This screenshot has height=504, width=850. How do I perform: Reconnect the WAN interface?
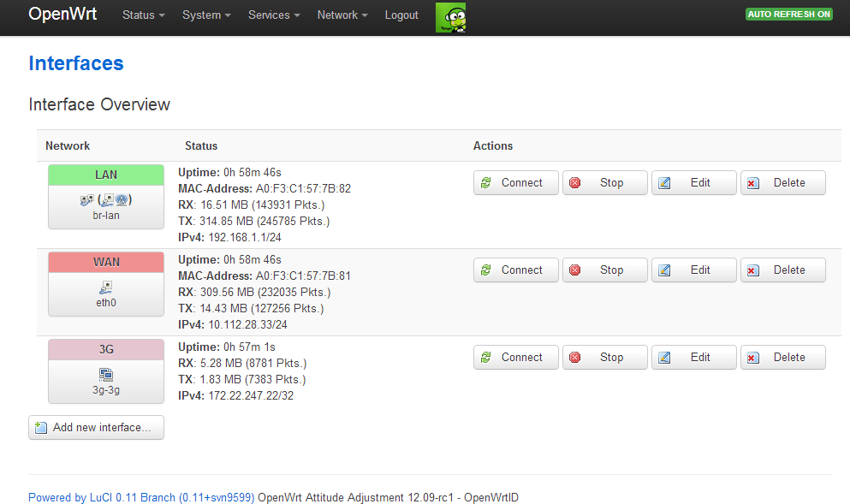(515, 270)
